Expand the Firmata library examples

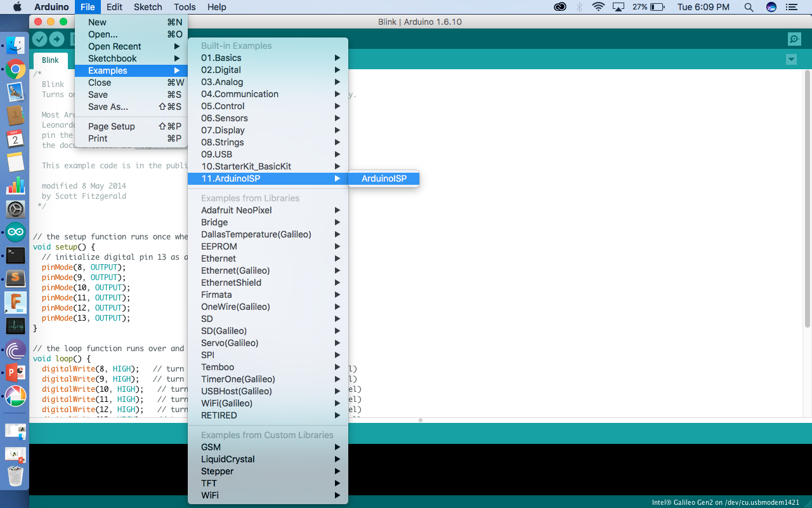click(x=268, y=295)
